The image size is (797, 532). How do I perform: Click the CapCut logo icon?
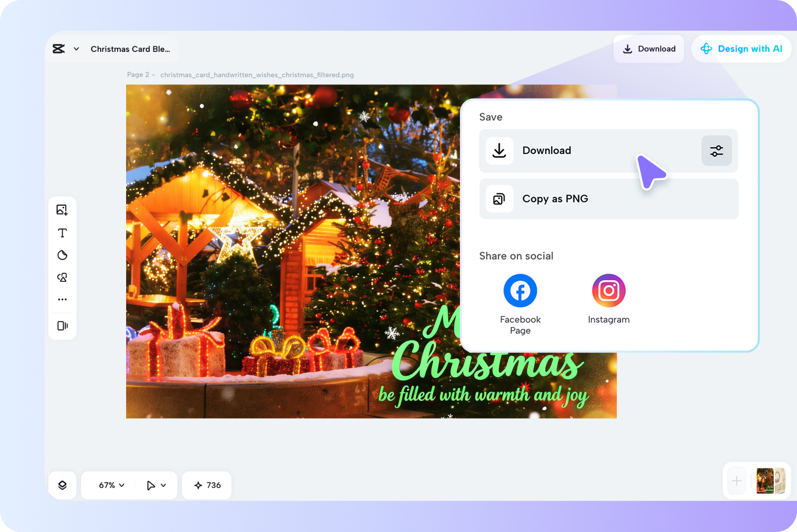(59, 49)
